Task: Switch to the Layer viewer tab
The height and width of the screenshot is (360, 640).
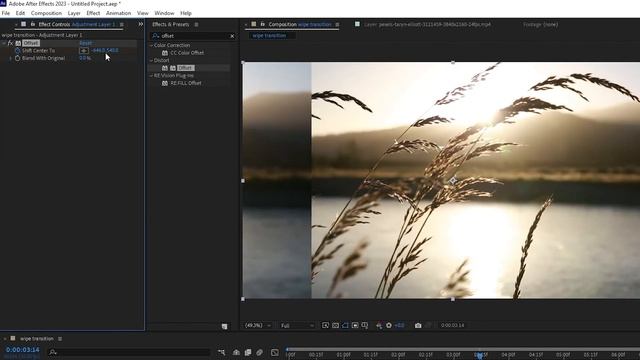Action: (427, 24)
